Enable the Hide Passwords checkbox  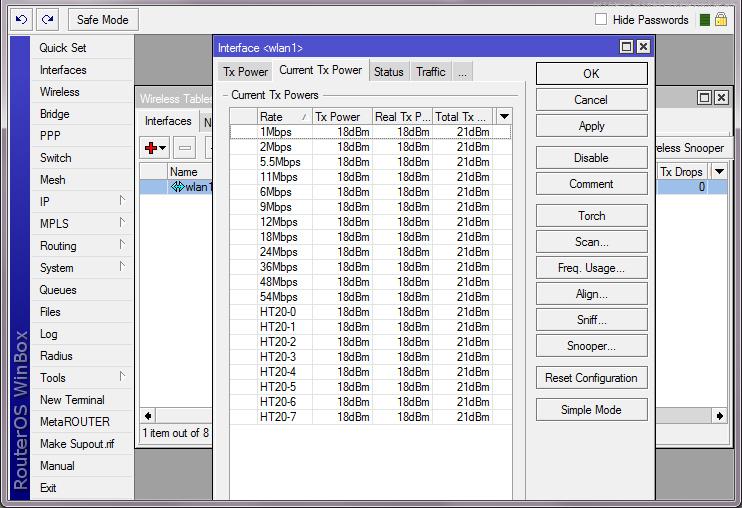[x=601, y=19]
